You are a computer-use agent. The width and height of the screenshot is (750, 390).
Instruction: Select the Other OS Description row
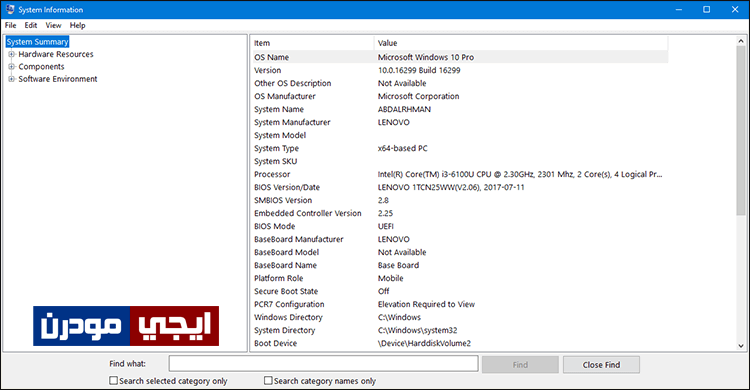[x=460, y=83]
